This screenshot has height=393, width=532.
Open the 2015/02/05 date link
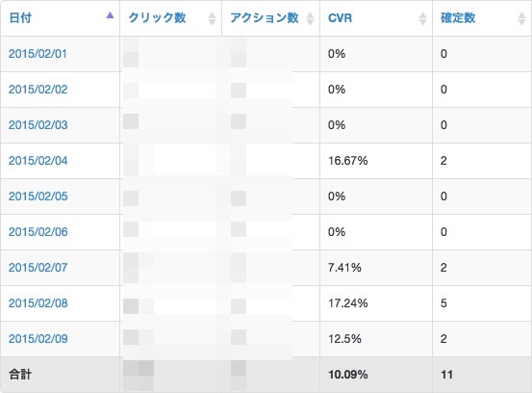pos(38,196)
